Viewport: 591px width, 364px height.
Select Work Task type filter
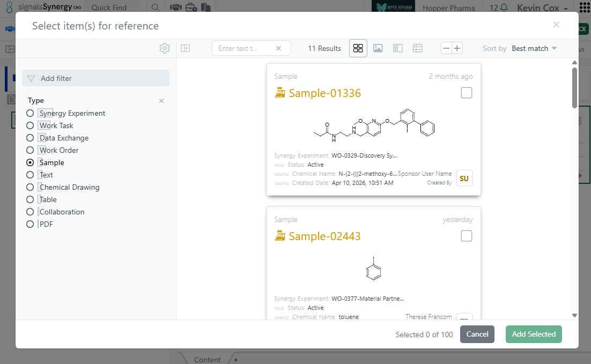(30, 125)
